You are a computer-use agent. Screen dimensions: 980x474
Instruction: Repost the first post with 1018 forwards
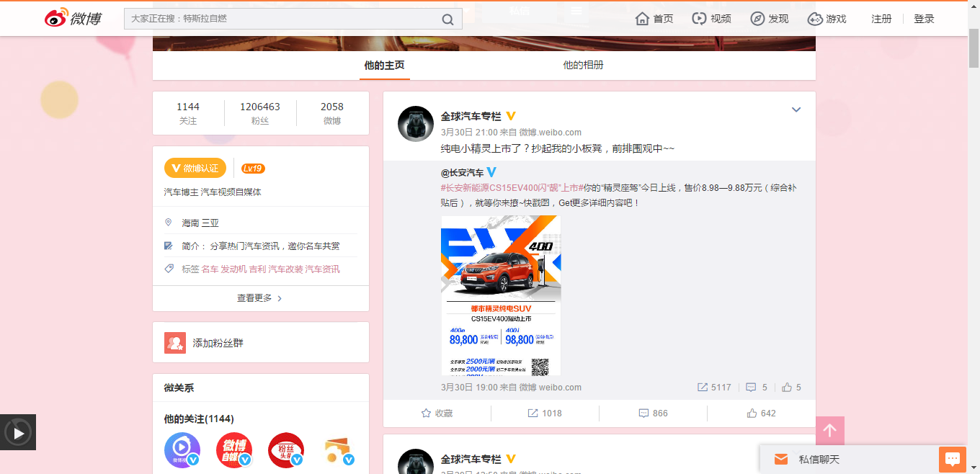(545, 413)
